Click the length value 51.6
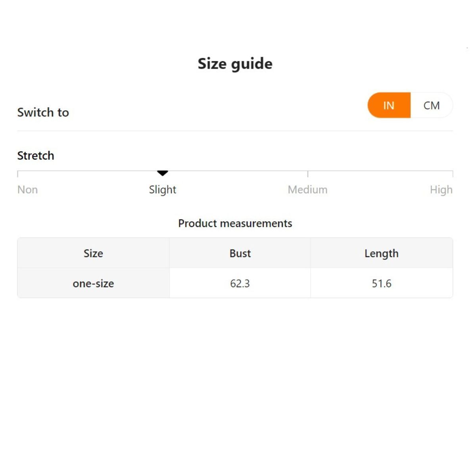 pos(381,284)
